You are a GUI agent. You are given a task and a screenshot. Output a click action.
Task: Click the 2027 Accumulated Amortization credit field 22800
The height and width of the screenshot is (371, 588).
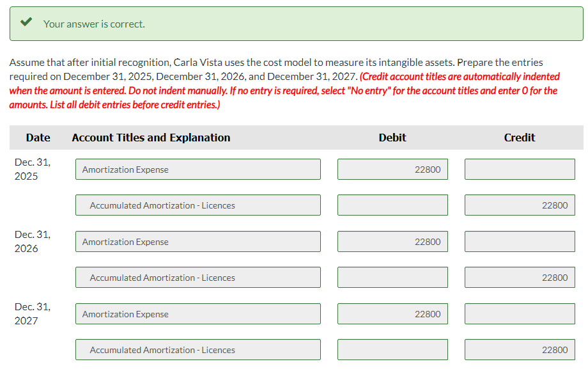click(x=520, y=350)
